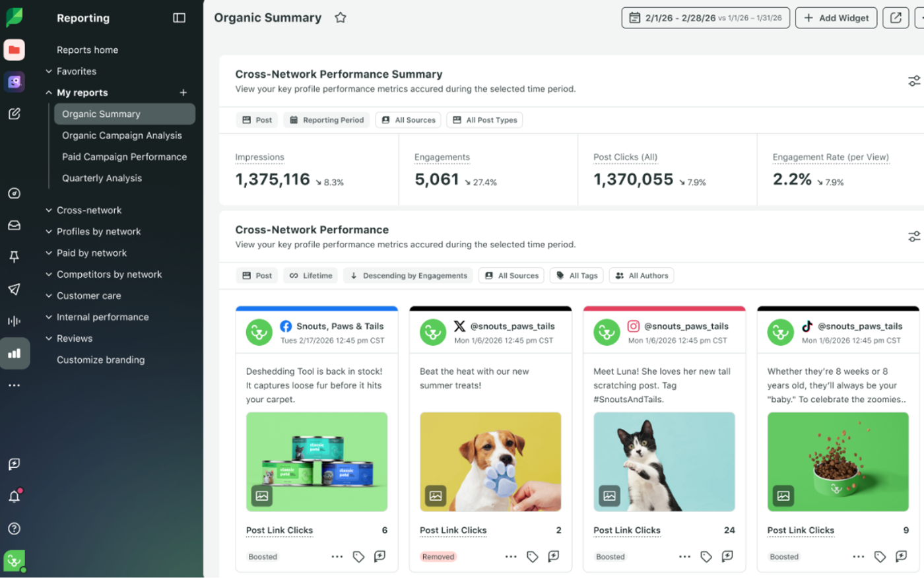Viewport: 924px width, 578px height.
Task: Open Descending by Engagements sort filter
Action: (x=408, y=276)
